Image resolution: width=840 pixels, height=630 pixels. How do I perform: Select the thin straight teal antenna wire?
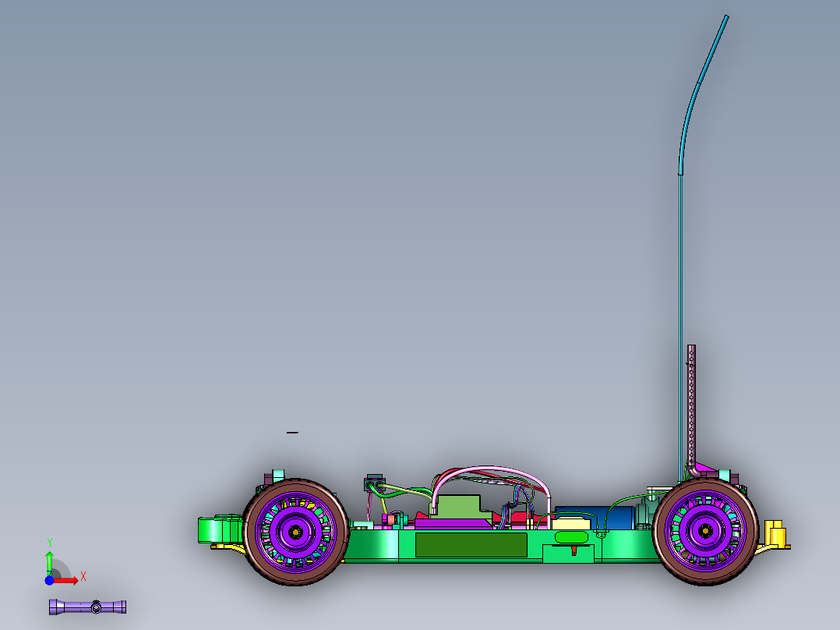point(680,327)
